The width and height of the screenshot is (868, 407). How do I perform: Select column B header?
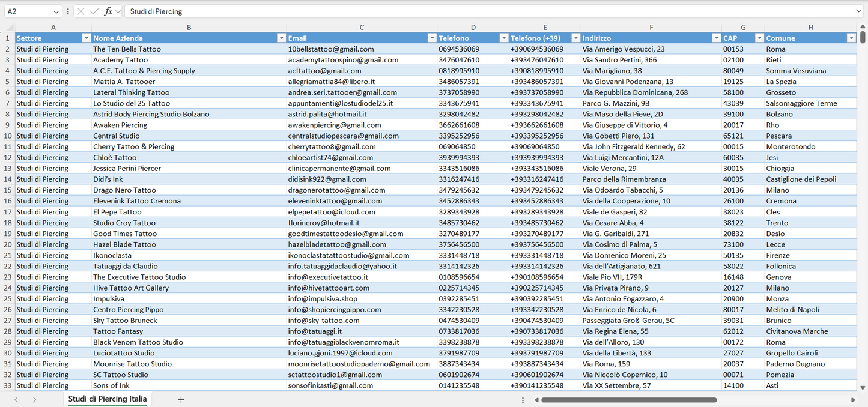(189, 28)
